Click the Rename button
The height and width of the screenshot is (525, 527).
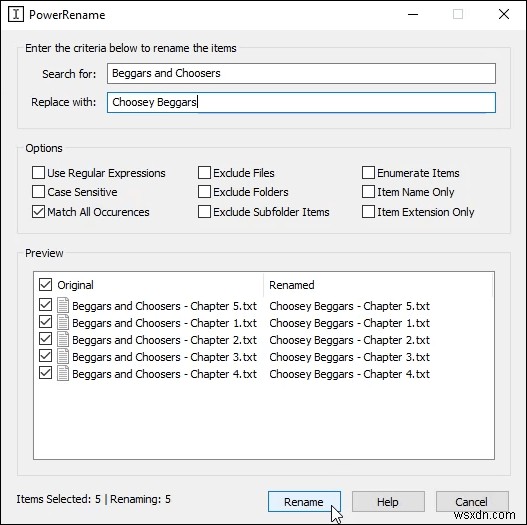pos(304,501)
